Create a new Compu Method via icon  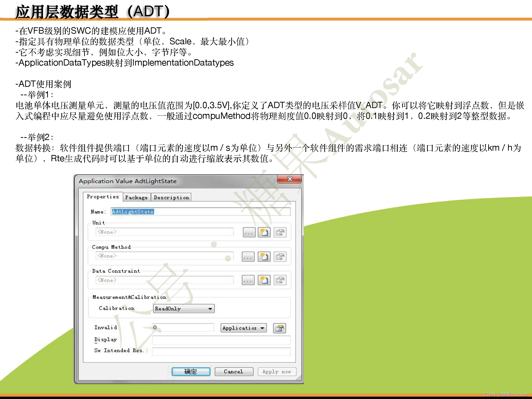click(264, 256)
